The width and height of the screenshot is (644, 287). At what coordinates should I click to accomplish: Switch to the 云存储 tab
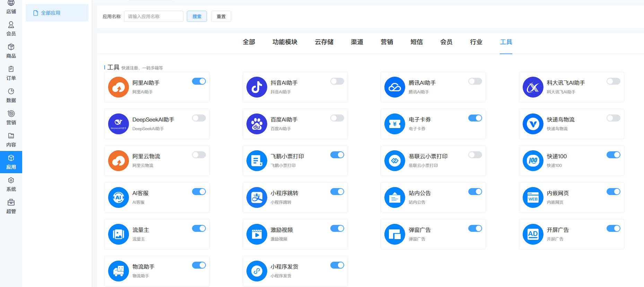(324, 42)
